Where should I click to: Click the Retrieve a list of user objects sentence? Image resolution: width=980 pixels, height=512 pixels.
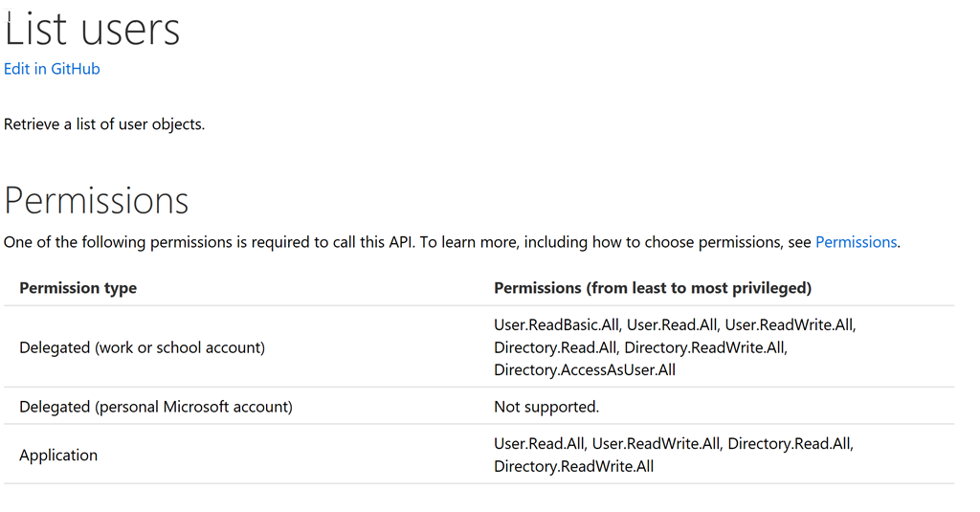point(104,124)
